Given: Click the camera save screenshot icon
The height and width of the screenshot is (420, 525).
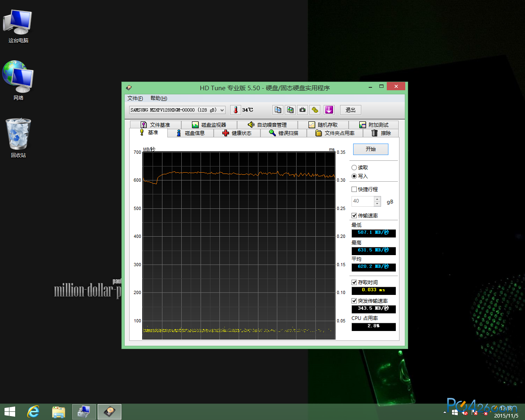Looking at the screenshot, I should [x=303, y=110].
